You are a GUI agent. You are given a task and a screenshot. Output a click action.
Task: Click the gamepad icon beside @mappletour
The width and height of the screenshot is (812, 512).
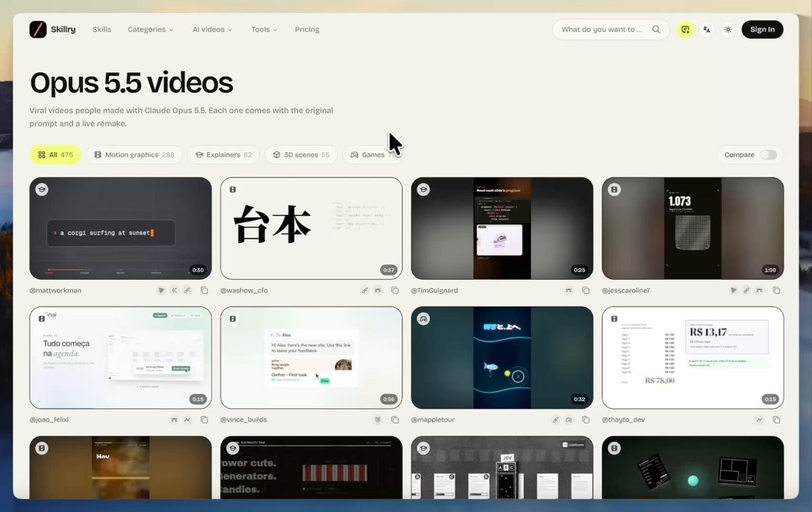coord(569,420)
